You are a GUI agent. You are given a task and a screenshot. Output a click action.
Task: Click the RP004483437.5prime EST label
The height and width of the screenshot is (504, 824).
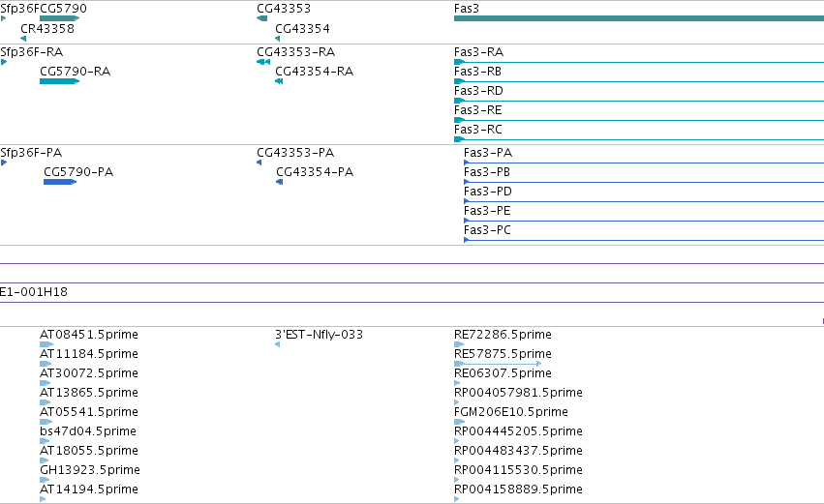(518, 452)
